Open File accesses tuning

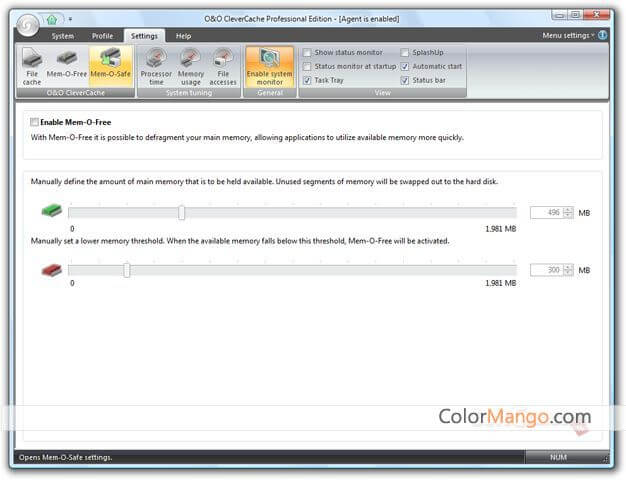click(223, 66)
